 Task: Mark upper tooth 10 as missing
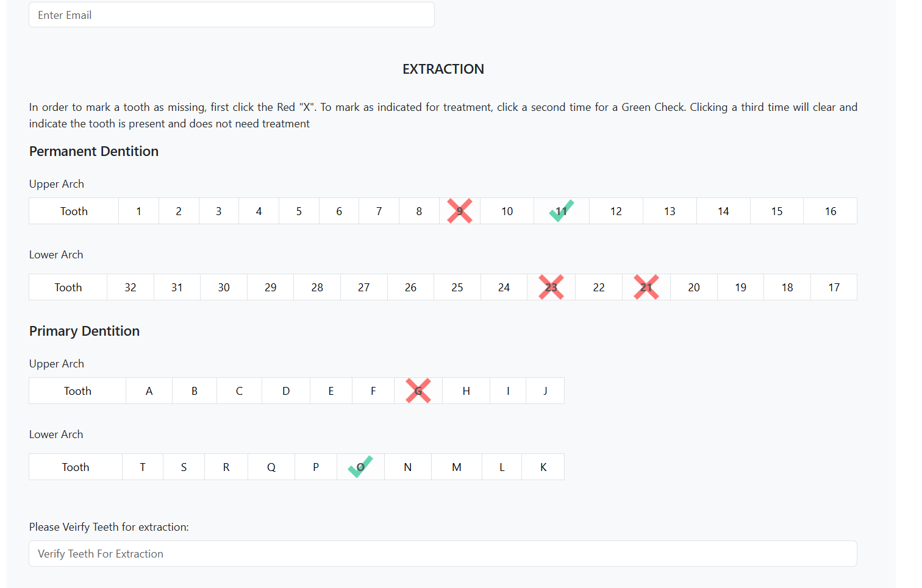click(507, 211)
